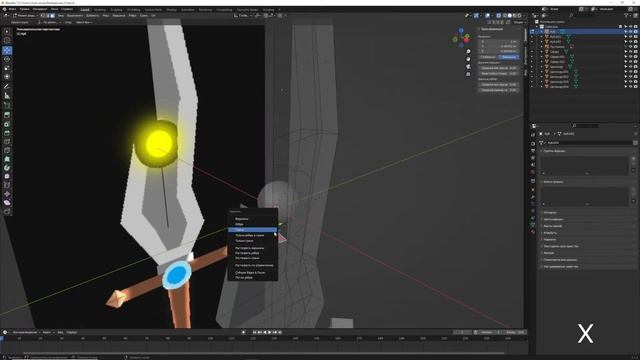This screenshot has width=640, height=360.
Task: Choose the Move tool
Action: pyautogui.click(x=7, y=50)
